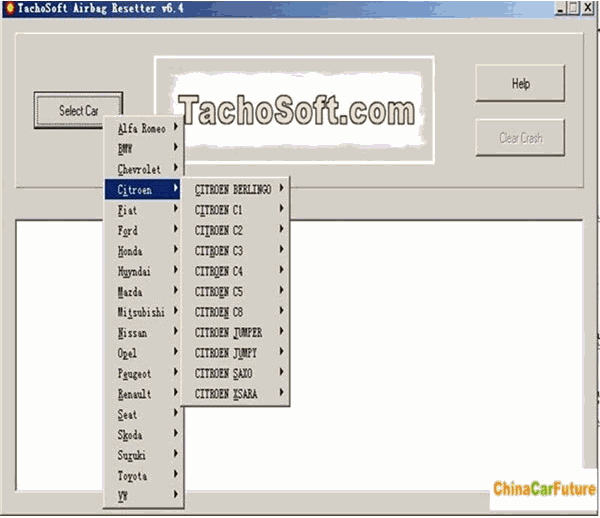Open Citroen Saxo submenu
Viewport: 600px width, 518px height.
[x=234, y=373]
